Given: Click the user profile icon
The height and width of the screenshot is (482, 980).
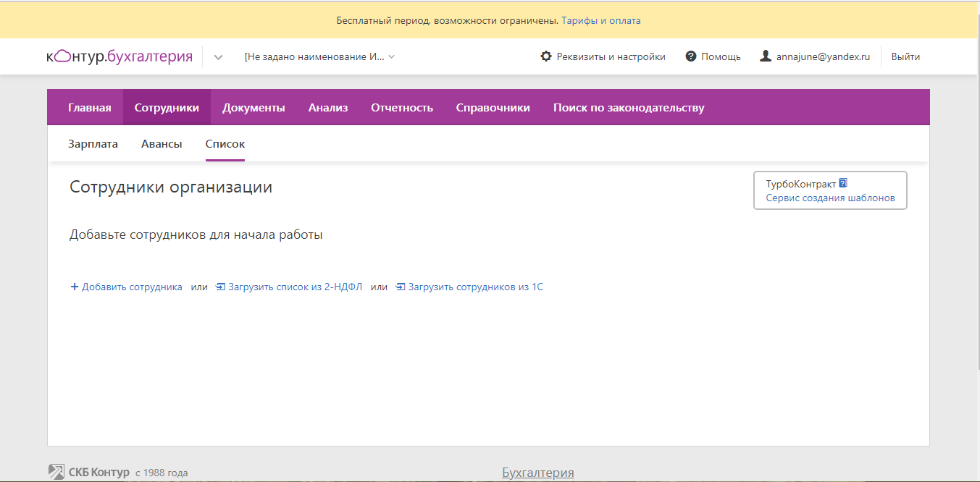Looking at the screenshot, I should 766,56.
